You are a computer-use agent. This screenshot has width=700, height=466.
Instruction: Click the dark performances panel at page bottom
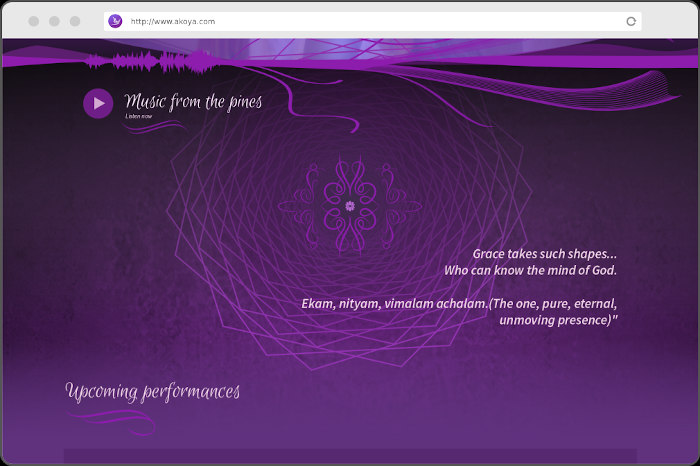click(350, 456)
